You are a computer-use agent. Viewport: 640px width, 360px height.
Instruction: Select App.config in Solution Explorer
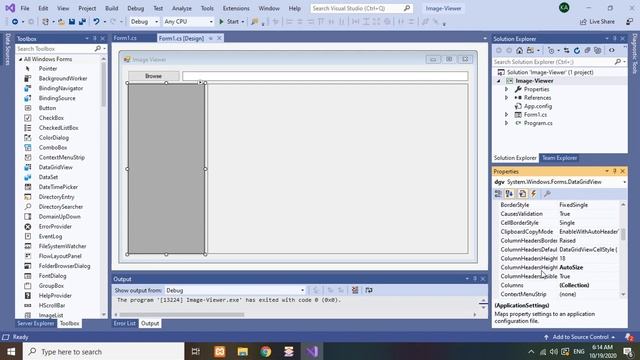(538, 106)
